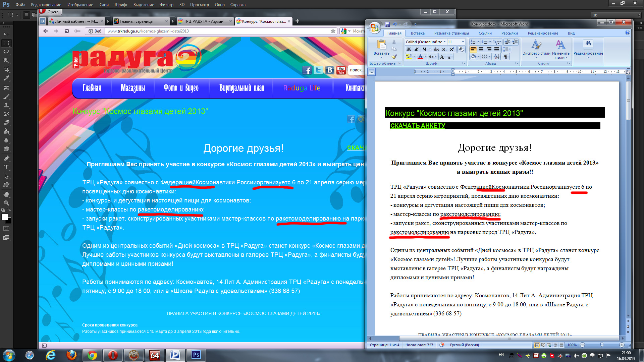Click the СКАЧАТЬ АНКЕТУ link in Word
The image size is (644, 362).
[x=418, y=126]
